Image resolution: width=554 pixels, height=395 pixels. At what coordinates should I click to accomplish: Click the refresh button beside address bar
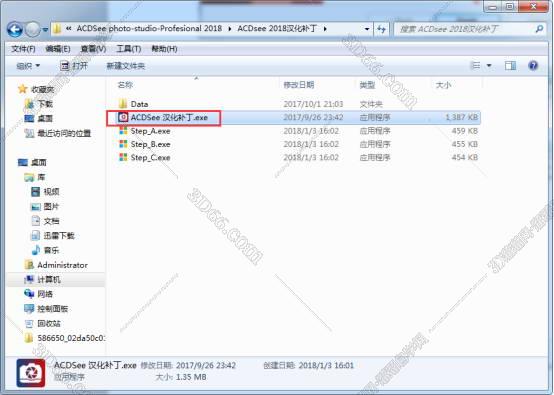[x=381, y=29]
